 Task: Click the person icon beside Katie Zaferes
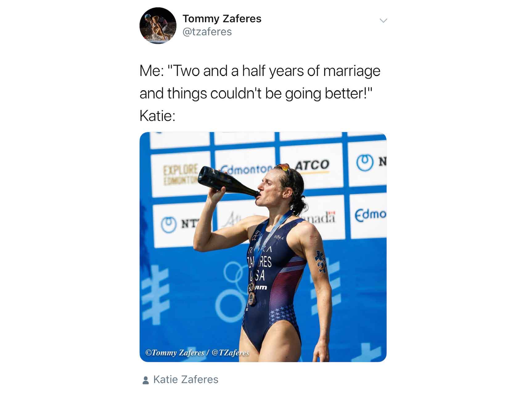(x=146, y=380)
